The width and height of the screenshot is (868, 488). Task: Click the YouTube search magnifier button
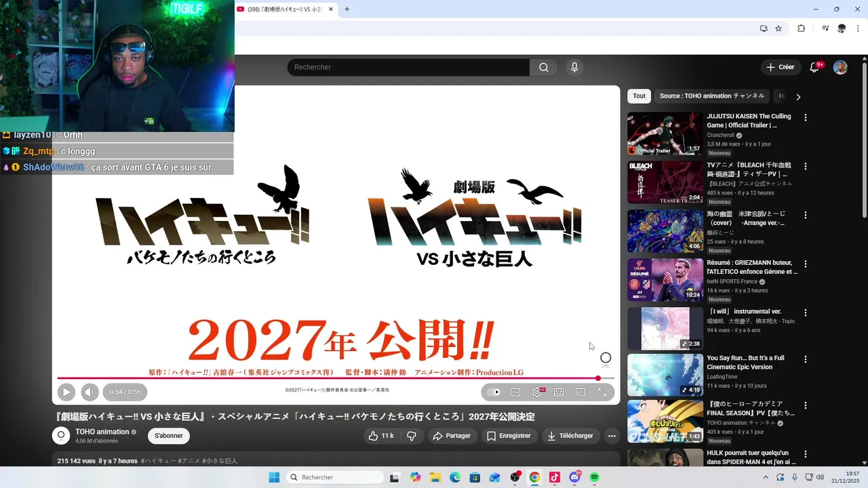[544, 67]
